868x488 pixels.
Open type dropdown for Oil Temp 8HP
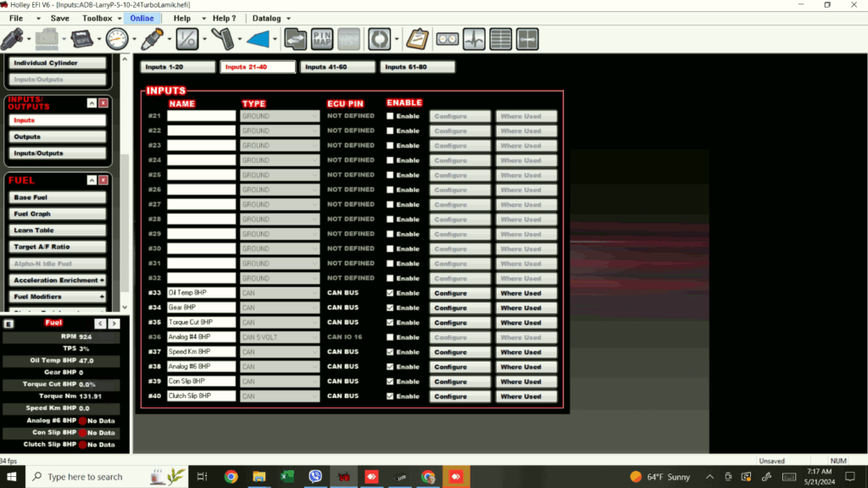314,293
